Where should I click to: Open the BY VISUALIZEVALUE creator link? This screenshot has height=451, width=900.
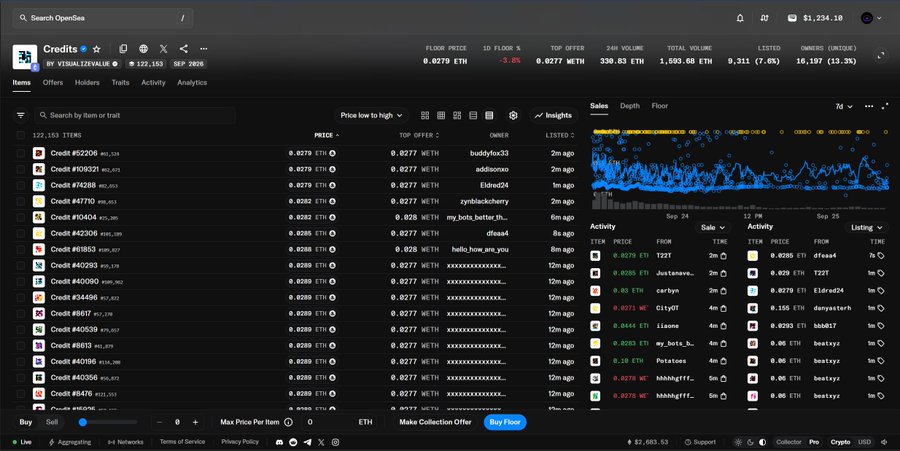coord(82,64)
